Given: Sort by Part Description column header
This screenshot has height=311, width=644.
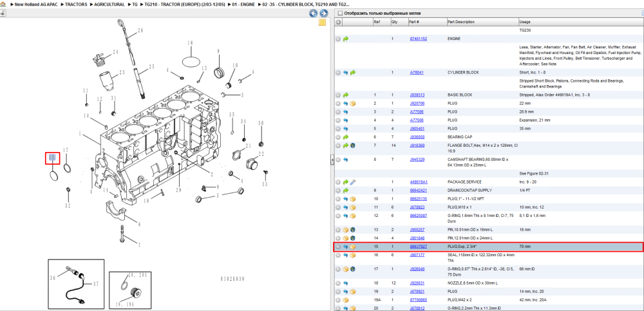Looking at the screenshot, I should [482, 22].
